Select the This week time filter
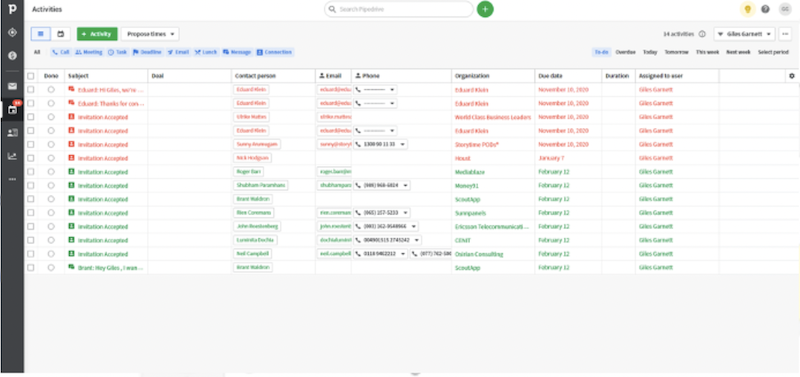 point(707,52)
